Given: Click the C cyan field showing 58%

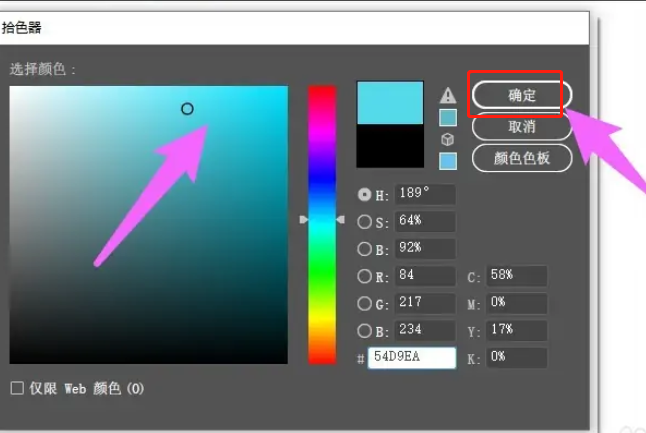Looking at the screenshot, I should 517,276.
